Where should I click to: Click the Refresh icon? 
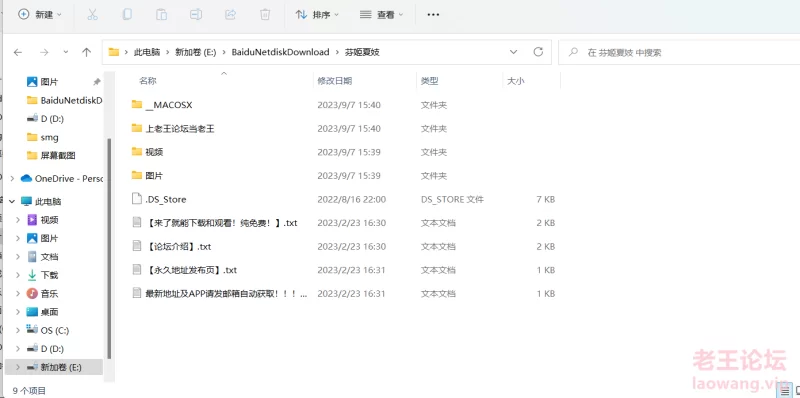(538, 52)
